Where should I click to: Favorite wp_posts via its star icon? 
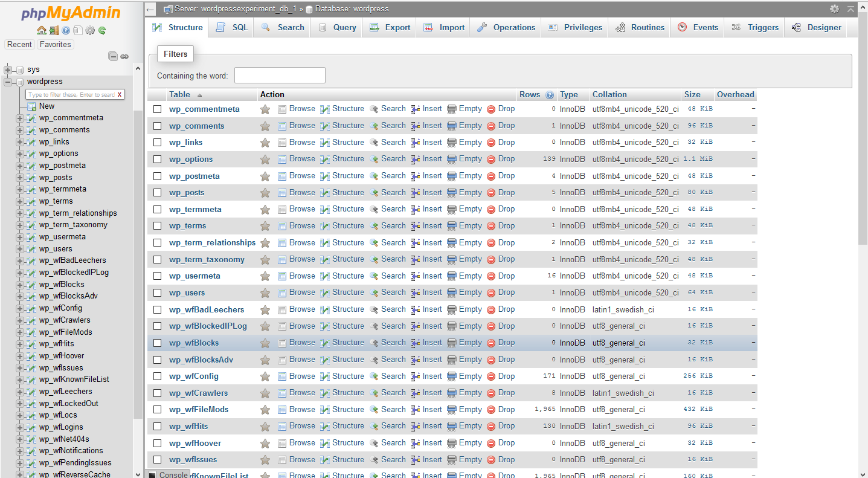[265, 192]
